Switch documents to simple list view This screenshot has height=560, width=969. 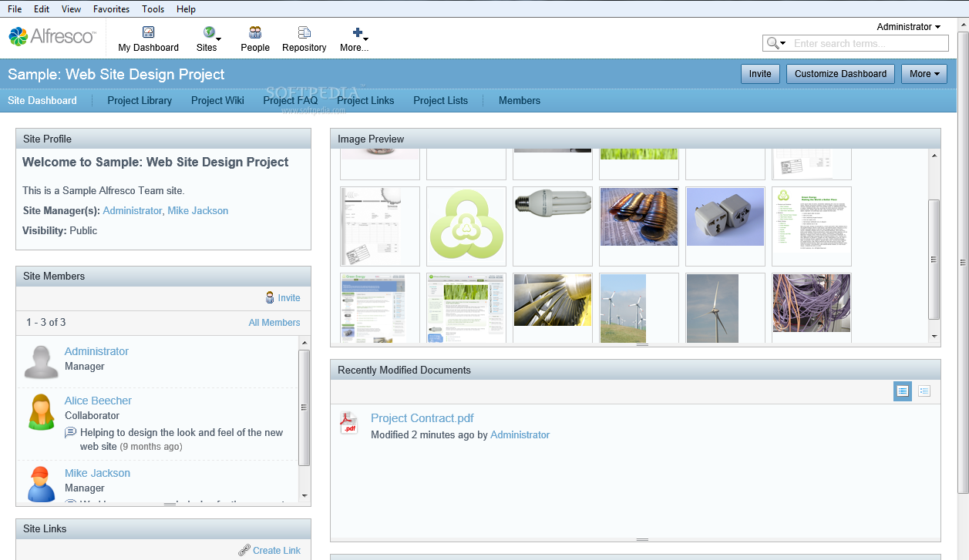click(x=902, y=391)
